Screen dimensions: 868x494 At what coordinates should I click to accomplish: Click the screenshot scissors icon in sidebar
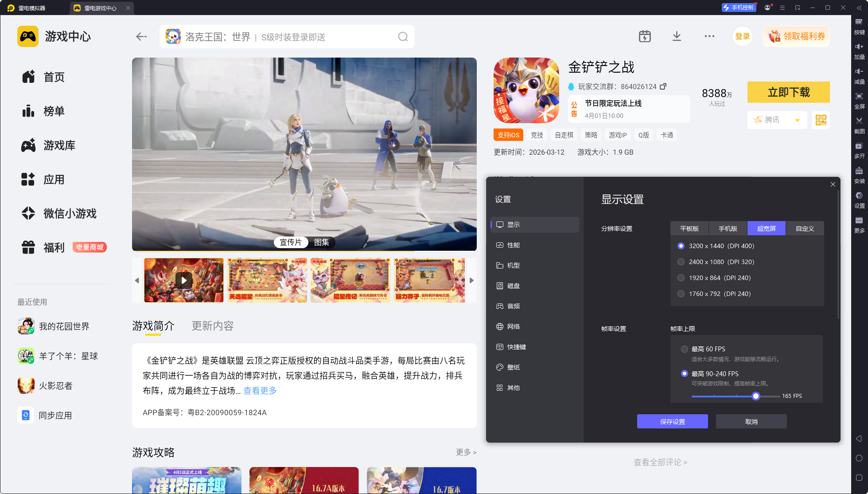859,121
